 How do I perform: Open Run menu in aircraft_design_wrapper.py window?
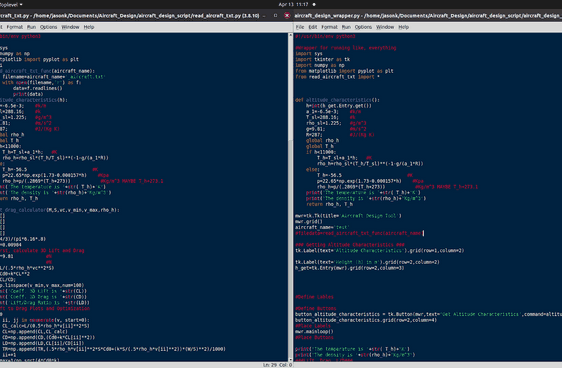click(x=346, y=27)
